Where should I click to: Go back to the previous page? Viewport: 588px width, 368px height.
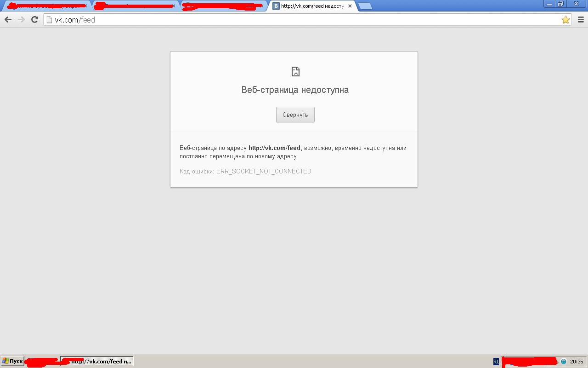coord(8,19)
